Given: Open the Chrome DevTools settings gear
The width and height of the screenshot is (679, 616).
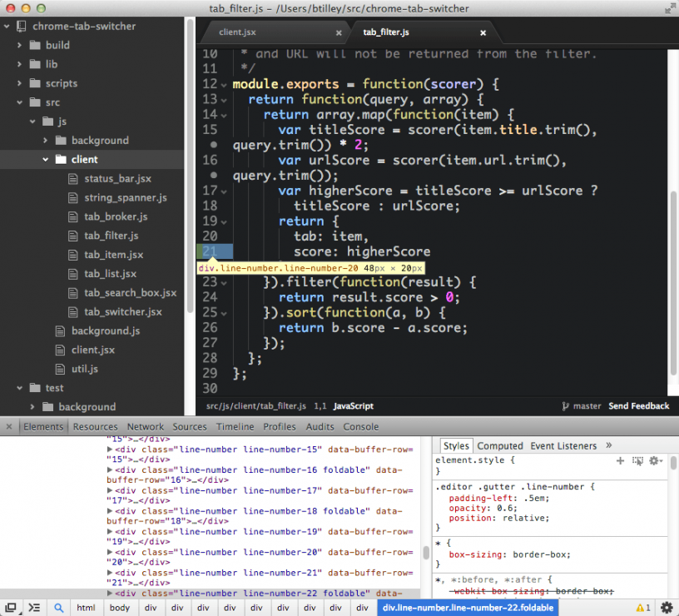Looking at the screenshot, I should tap(666, 607).
